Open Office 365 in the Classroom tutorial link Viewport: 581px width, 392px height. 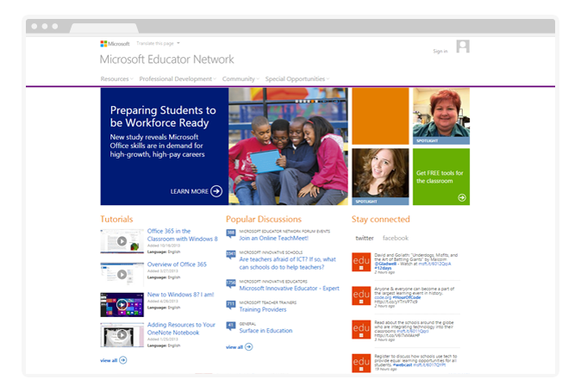[x=182, y=235]
